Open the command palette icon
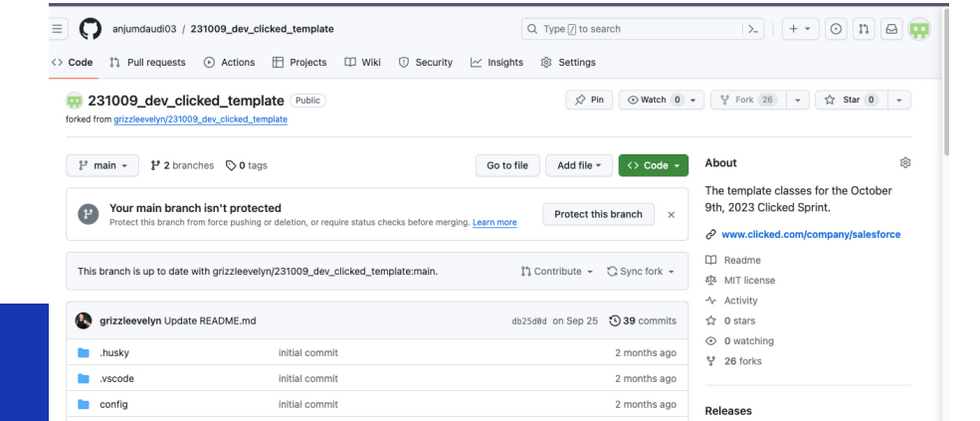The image size is (980, 421). pos(755,29)
